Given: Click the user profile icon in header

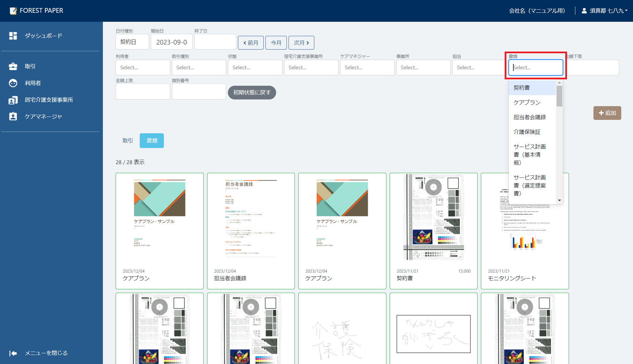Looking at the screenshot, I should point(584,11).
